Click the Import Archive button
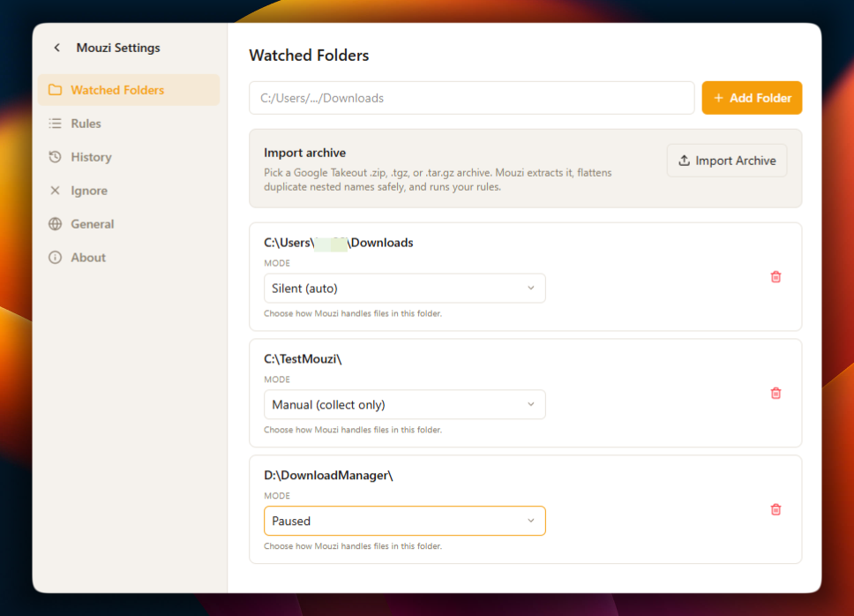Viewport: 854px width, 616px height. (x=727, y=161)
